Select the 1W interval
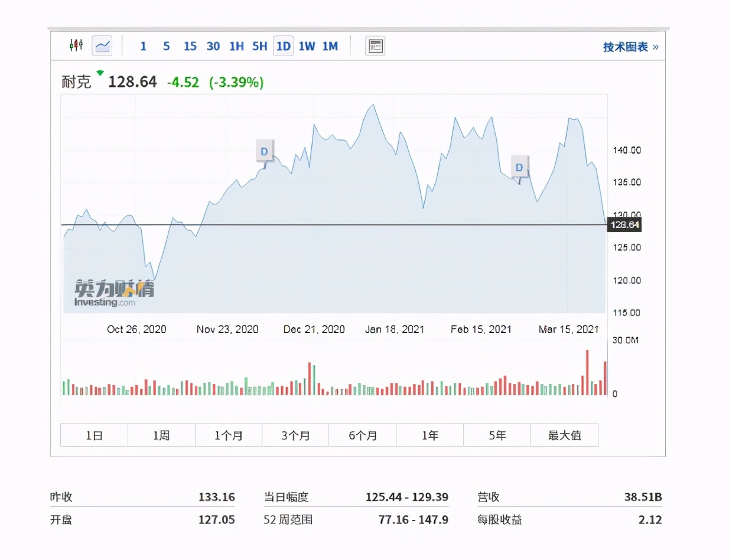This screenshot has height=560, width=729. [307, 46]
